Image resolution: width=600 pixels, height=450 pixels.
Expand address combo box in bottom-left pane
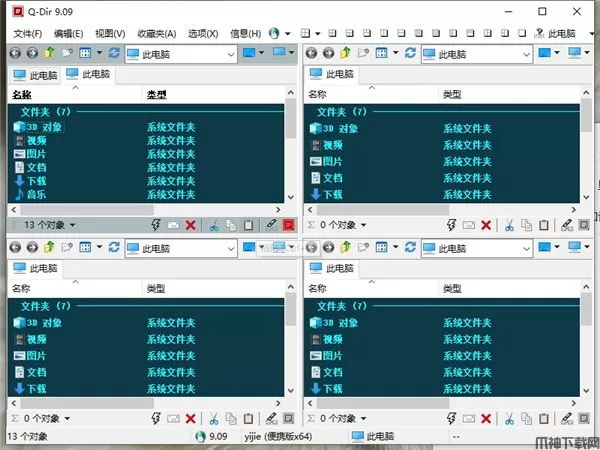pyautogui.click(x=231, y=249)
